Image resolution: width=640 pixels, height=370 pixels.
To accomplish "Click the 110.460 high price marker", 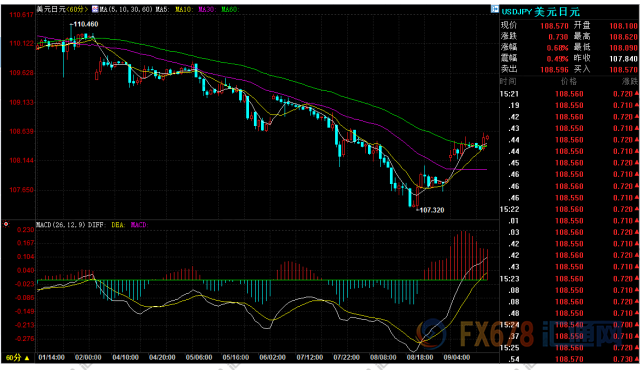I will click(84, 24).
